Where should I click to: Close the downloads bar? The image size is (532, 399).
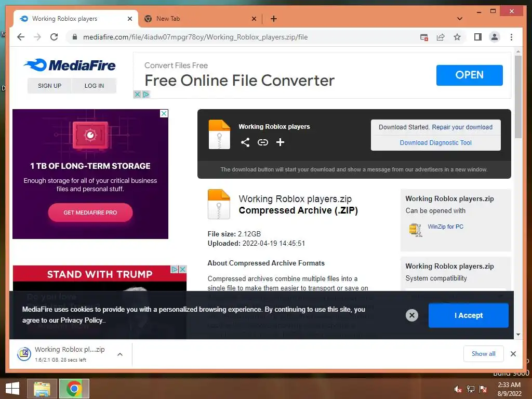pos(513,354)
